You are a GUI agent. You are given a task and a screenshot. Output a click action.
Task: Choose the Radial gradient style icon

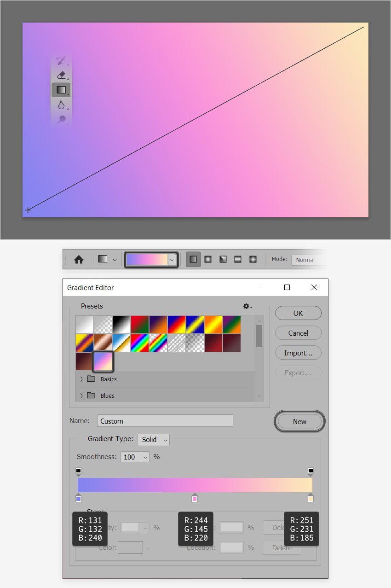tap(208, 259)
